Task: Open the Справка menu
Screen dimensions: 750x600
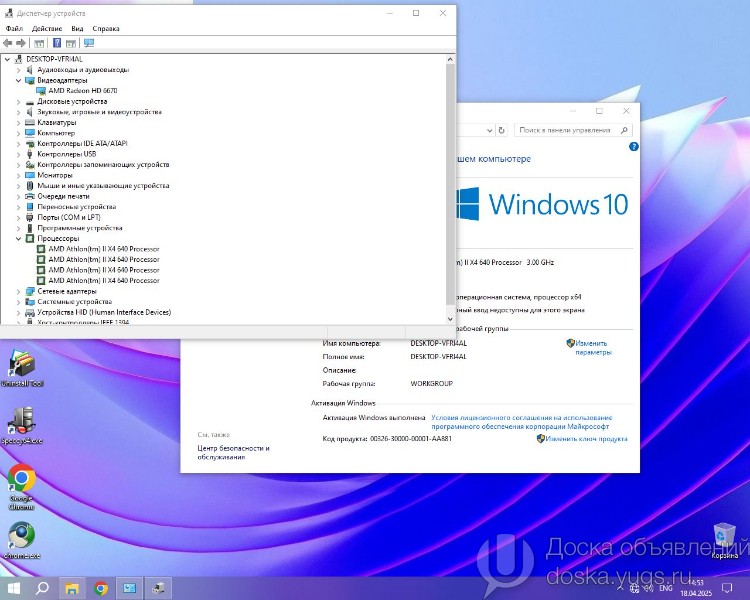Action: [106, 29]
